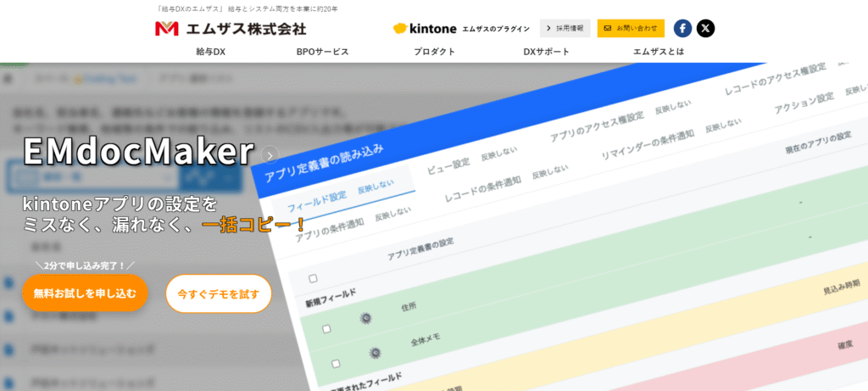Open the 採用情報 recruitment link
Screen dimensions: 868x391
[565, 28]
